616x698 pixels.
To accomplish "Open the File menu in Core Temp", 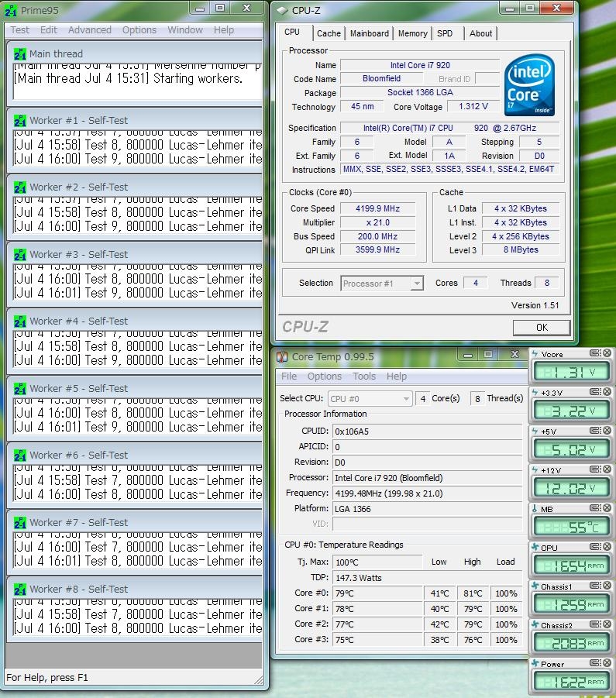I will (x=289, y=377).
